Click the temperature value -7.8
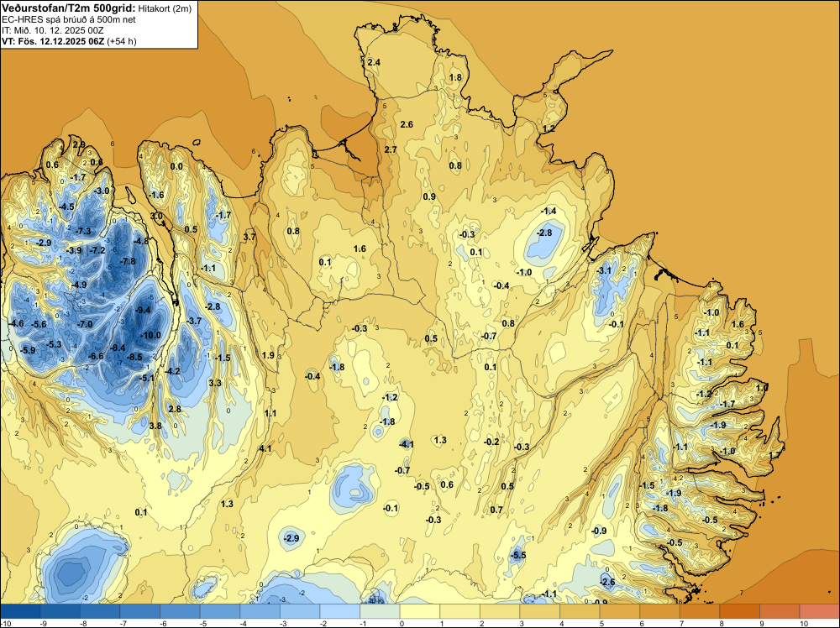The height and width of the screenshot is (628, 840). coord(128,261)
